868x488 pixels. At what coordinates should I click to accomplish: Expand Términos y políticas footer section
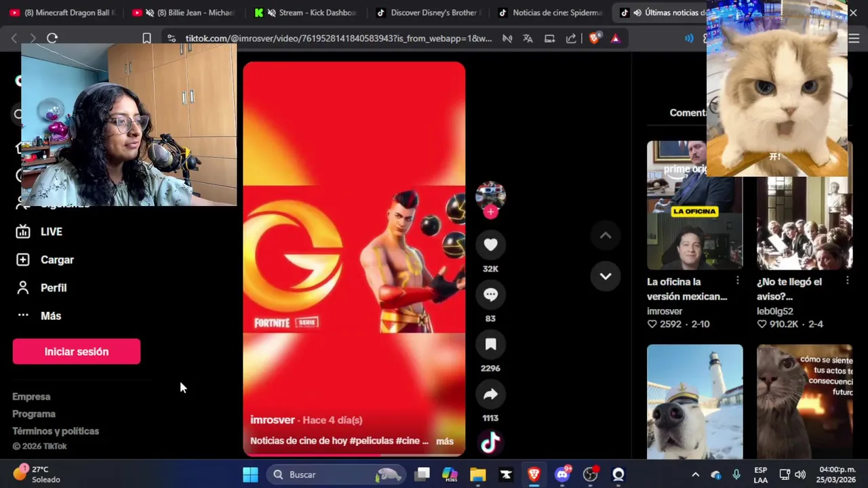tap(56, 431)
